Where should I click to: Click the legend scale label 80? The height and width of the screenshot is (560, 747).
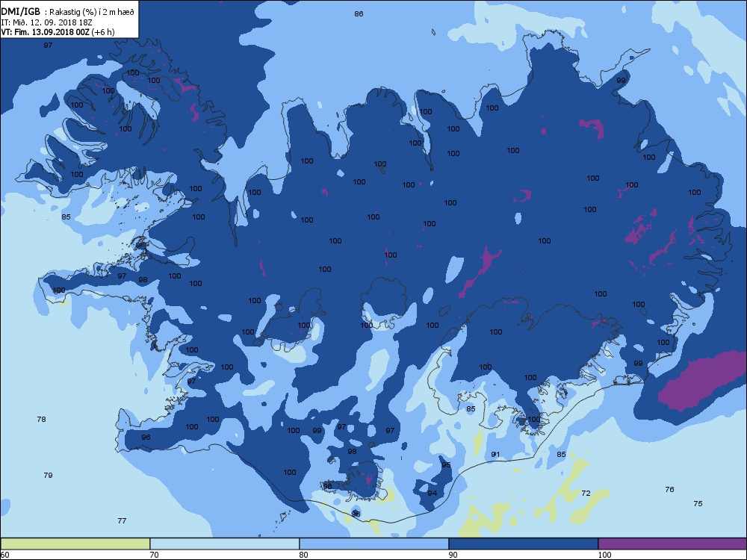click(303, 555)
